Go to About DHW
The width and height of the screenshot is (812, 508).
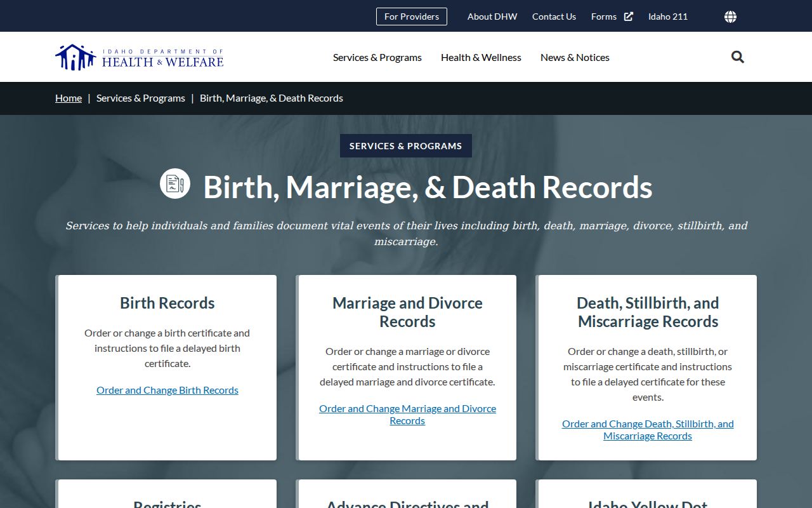[492, 17]
